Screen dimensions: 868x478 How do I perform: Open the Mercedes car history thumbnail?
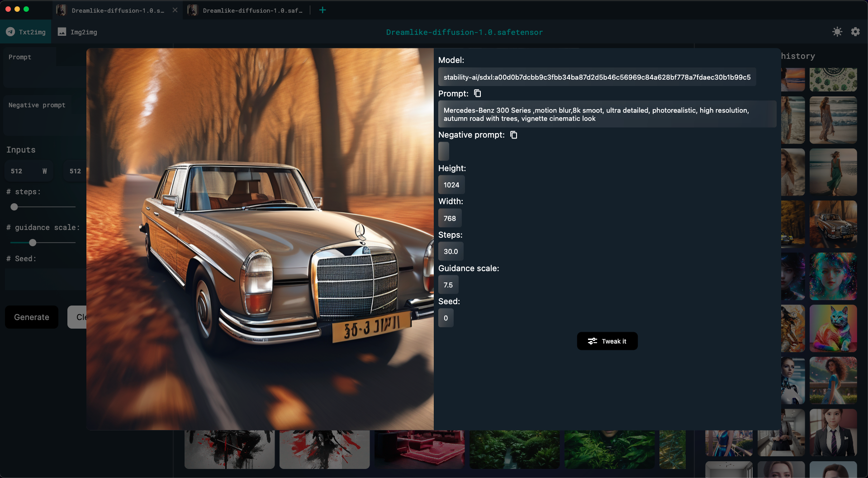[x=833, y=225]
